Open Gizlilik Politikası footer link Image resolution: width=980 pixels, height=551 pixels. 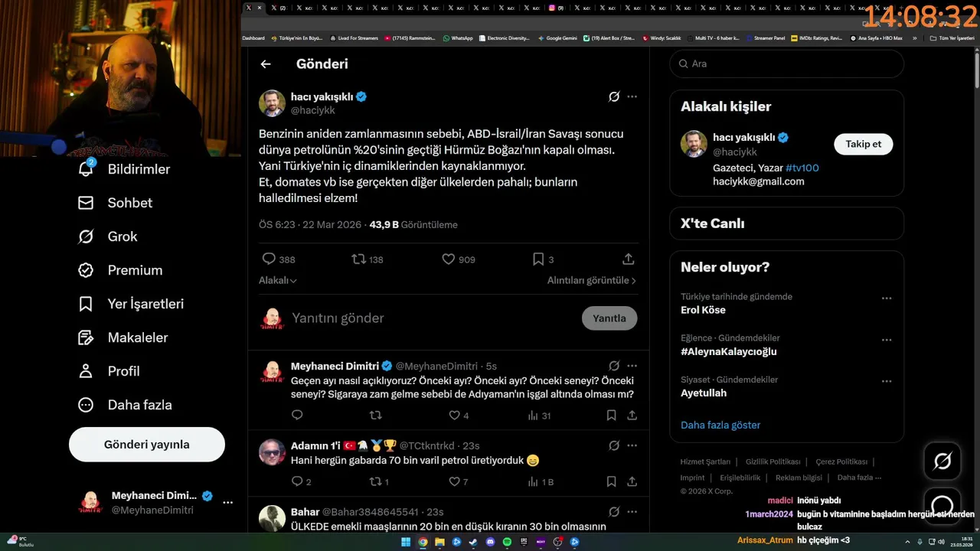(x=773, y=461)
